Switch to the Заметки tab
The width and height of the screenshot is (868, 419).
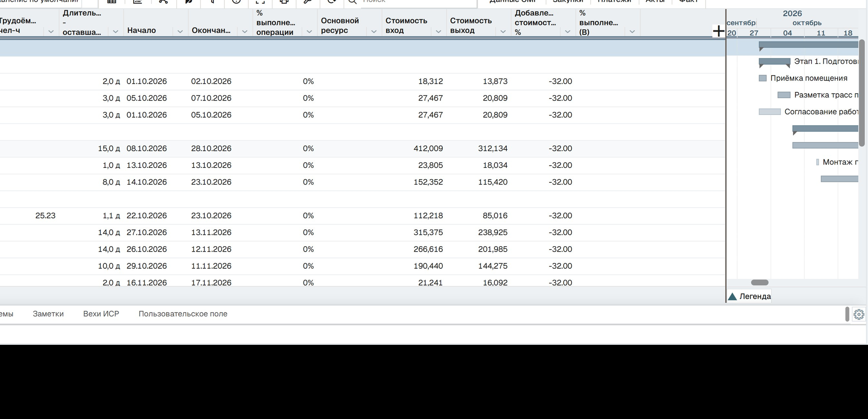pos(48,314)
